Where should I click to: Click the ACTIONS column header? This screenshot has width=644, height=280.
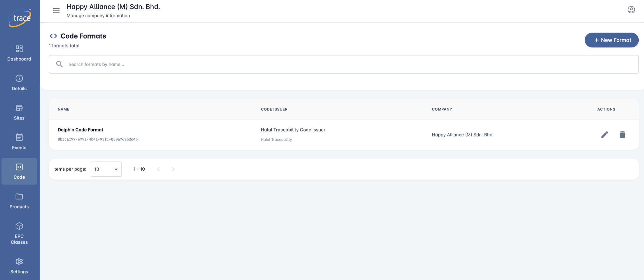point(606,109)
